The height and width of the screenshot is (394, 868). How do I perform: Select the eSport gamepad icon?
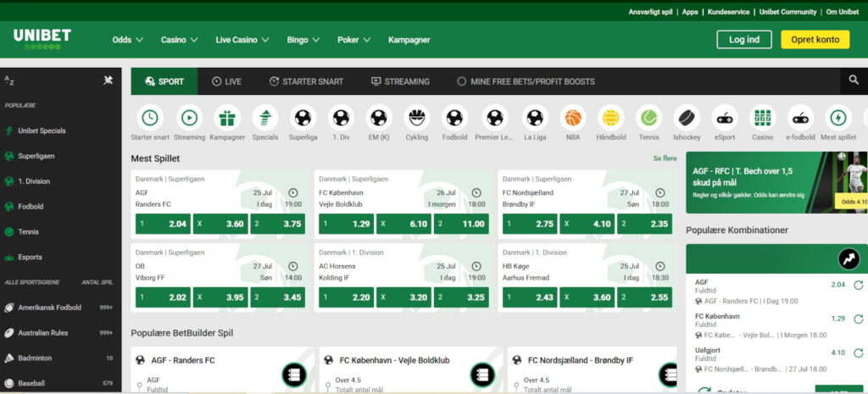coord(725,117)
